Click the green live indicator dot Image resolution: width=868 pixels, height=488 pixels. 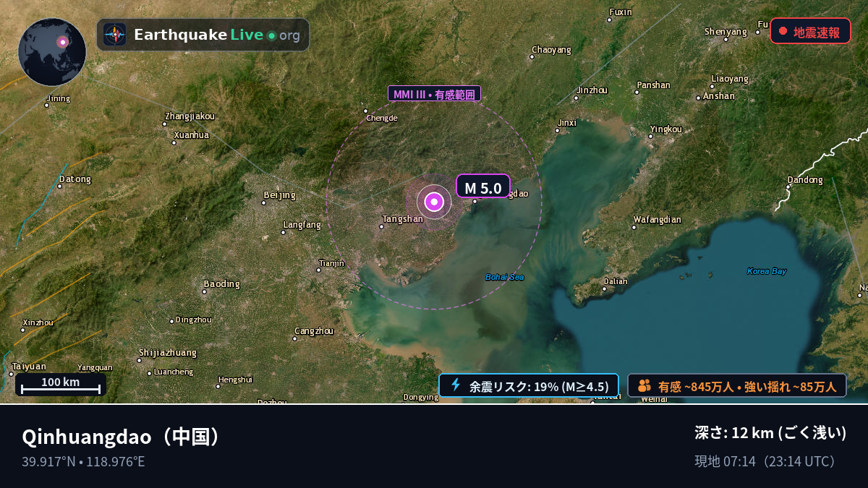(x=271, y=35)
